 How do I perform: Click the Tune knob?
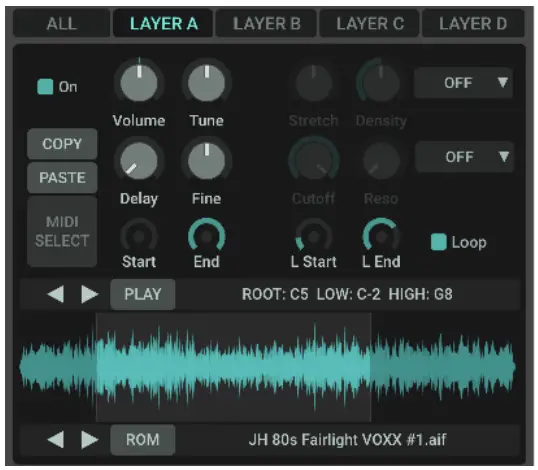click(207, 83)
